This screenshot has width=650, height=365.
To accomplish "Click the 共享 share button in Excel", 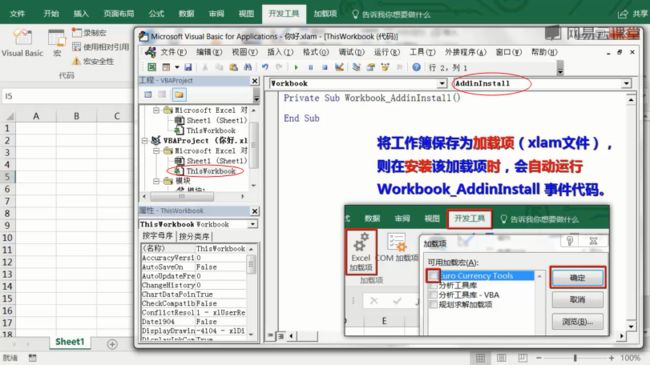I will pyautogui.click(x=633, y=14).
